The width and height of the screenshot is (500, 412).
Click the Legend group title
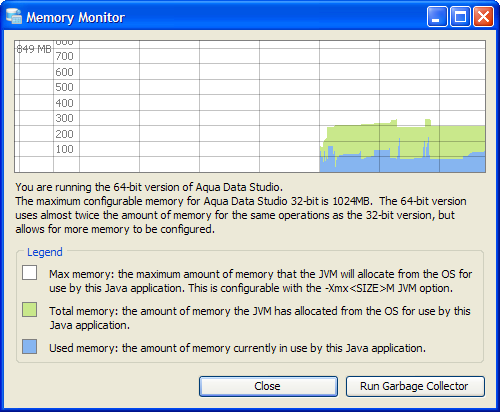(45, 252)
